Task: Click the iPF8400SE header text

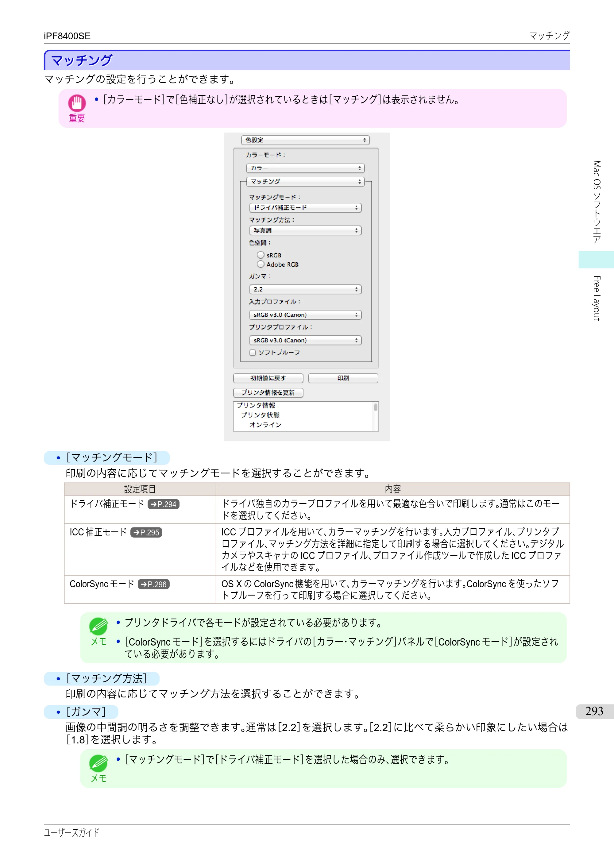Action: (67, 36)
